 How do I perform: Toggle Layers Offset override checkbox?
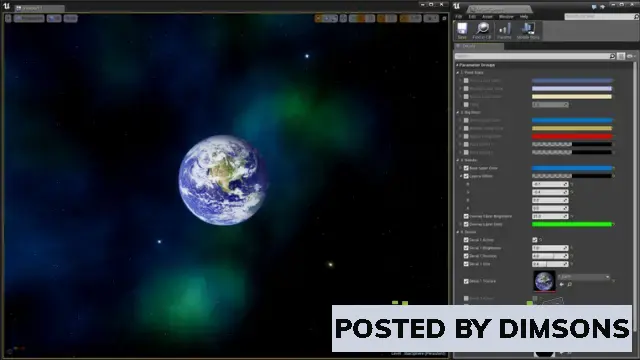pos(466,176)
